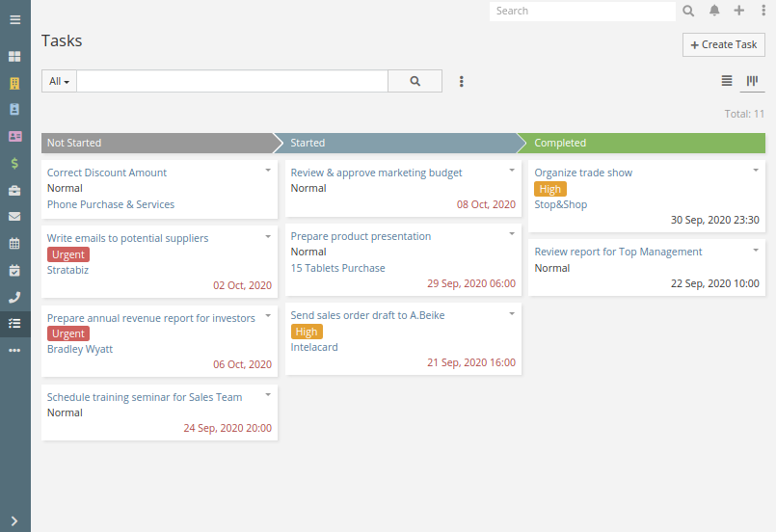Switch to list view

click(x=727, y=81)
